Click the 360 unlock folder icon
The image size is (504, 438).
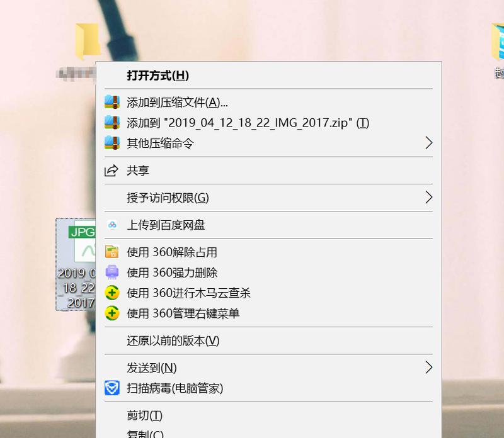[x=112, y=252]
